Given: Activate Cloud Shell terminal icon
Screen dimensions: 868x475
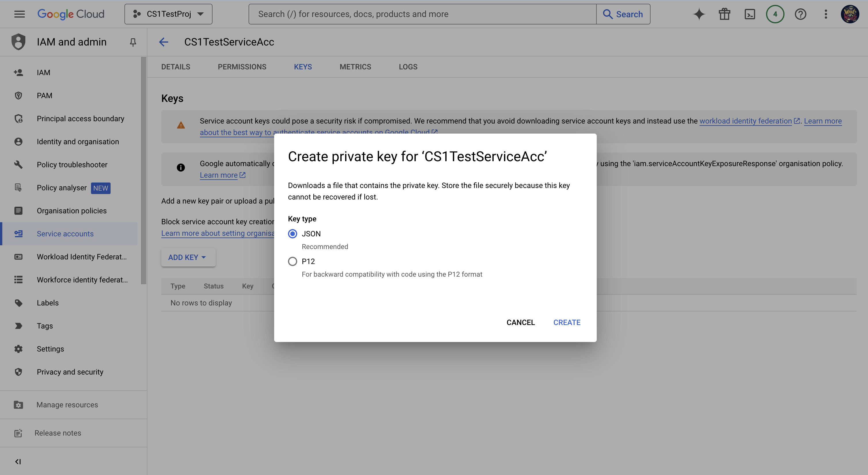Looking at the screenshot, I should click(750, 14).
